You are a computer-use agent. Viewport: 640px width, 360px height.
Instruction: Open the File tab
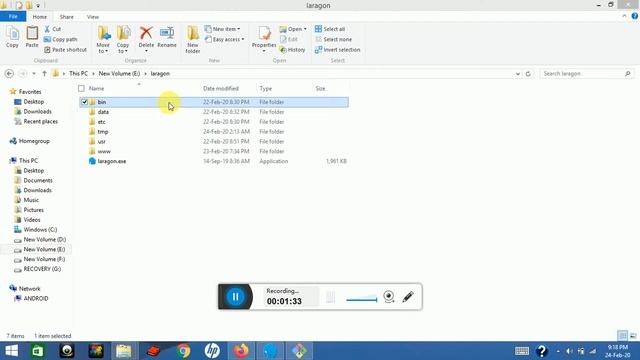click(13, 16)
